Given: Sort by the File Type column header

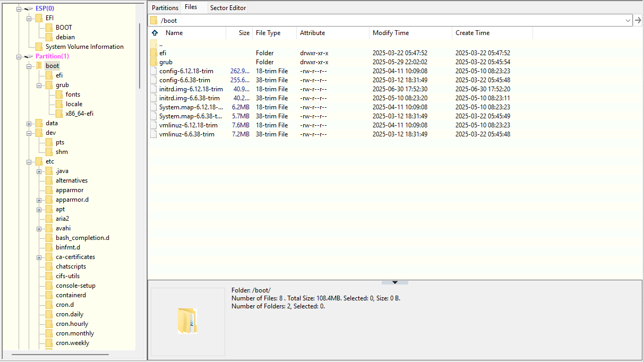Looking at the screenshot, I should [274, 33].
